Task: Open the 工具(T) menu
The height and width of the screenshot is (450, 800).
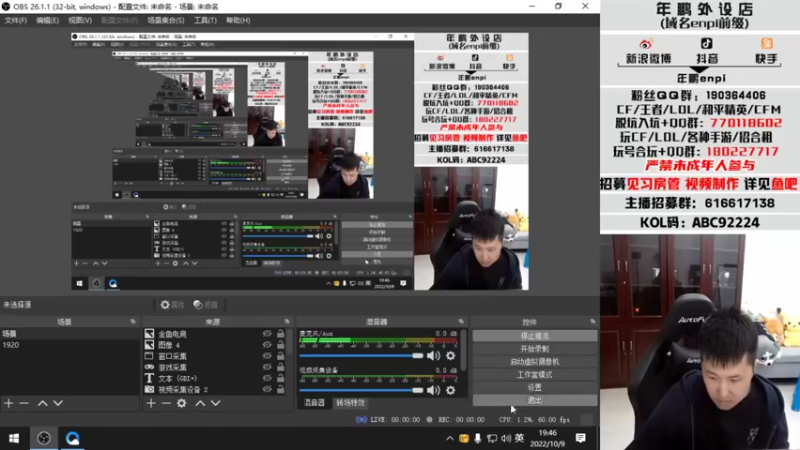Action: pyautogui.click(x=205, y=20)
